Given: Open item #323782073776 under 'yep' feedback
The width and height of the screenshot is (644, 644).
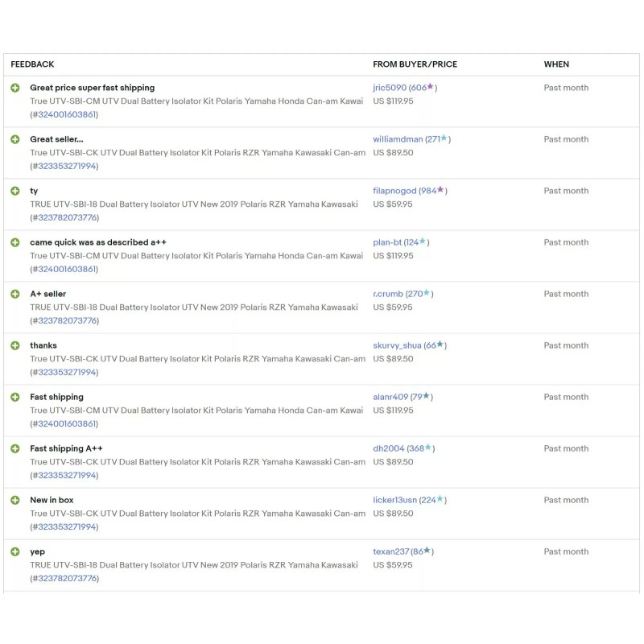Looking at the screenshot, I should 68,579.
